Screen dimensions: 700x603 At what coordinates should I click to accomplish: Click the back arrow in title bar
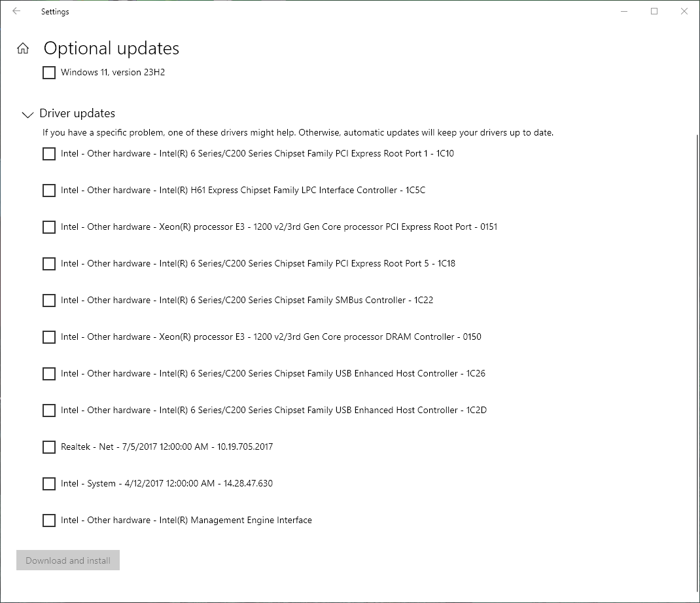(16, 11)
